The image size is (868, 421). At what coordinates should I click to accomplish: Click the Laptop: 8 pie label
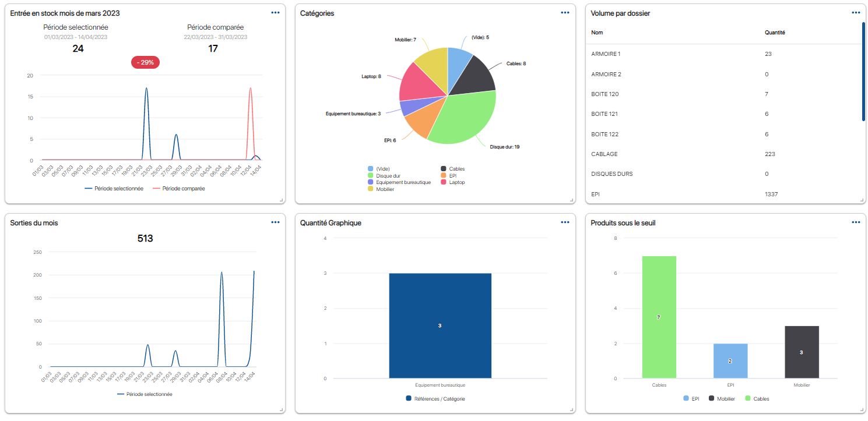[371, 76]
